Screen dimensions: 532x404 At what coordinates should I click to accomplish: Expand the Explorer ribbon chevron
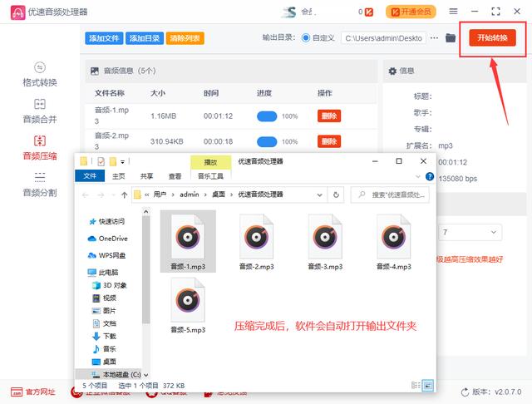pyautogui.click(x=417, y=176)
